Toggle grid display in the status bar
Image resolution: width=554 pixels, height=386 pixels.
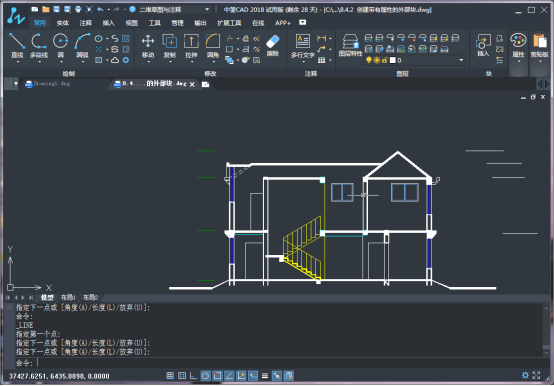pos(182,375)
